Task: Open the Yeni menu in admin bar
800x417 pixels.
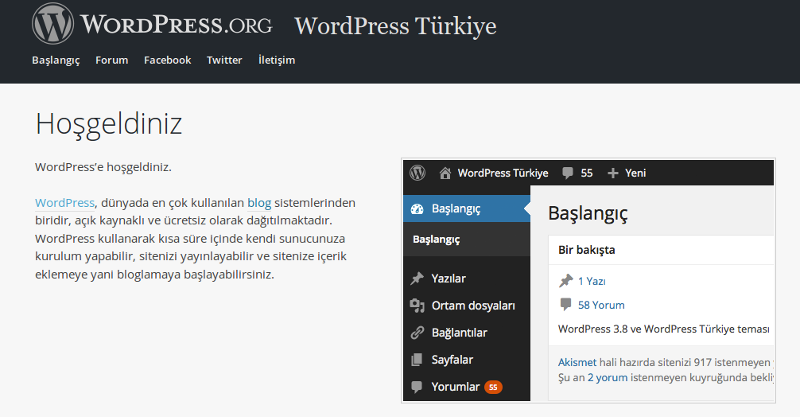Action: coord(635,173)
